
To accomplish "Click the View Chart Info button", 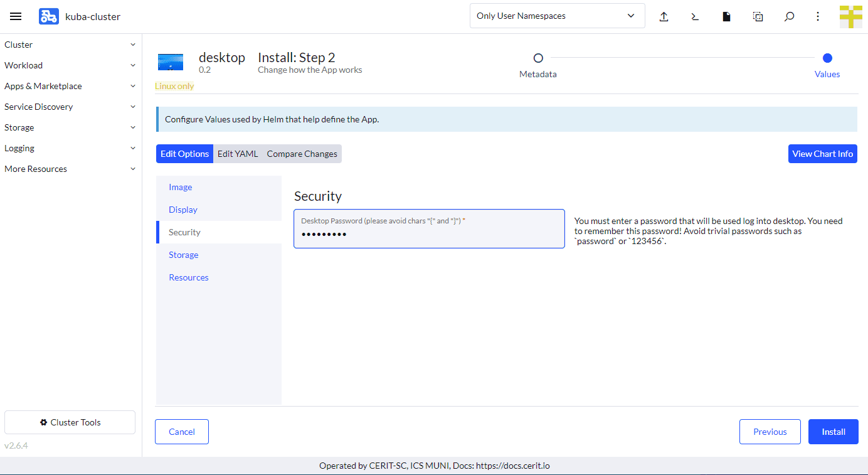I will [x=822, y=154].
